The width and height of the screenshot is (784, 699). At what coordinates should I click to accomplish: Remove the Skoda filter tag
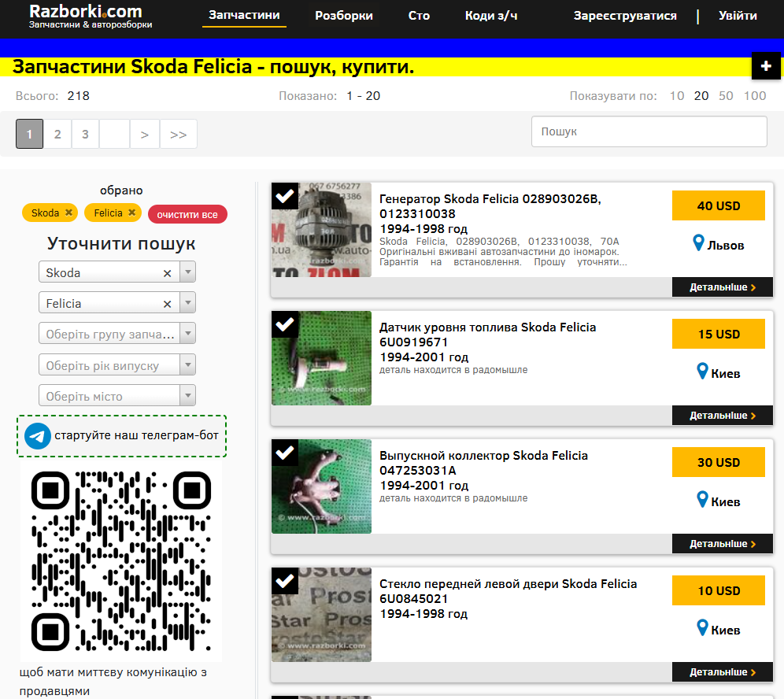click(69, 213)
